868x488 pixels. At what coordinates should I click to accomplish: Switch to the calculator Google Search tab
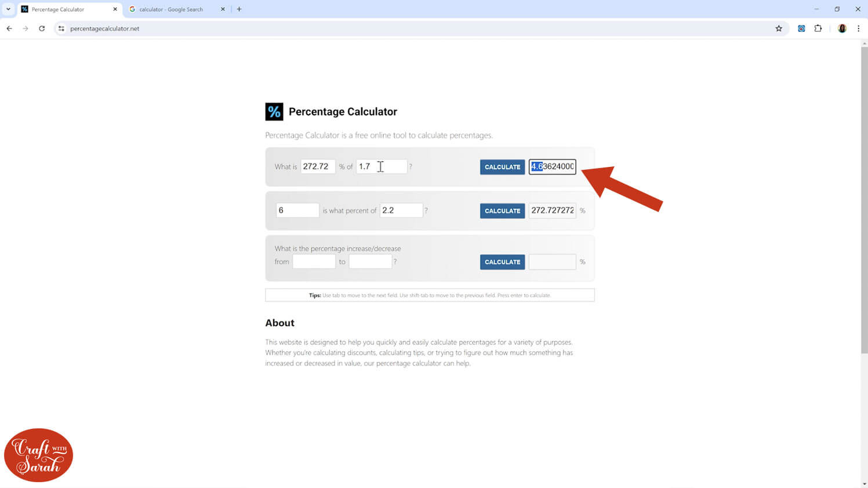click(x=177, y=9)
